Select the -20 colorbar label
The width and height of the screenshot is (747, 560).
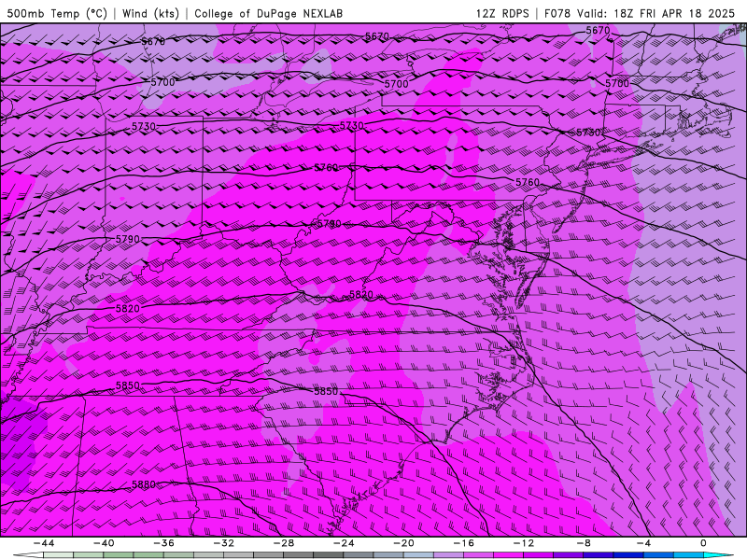(x=403, y=543)
